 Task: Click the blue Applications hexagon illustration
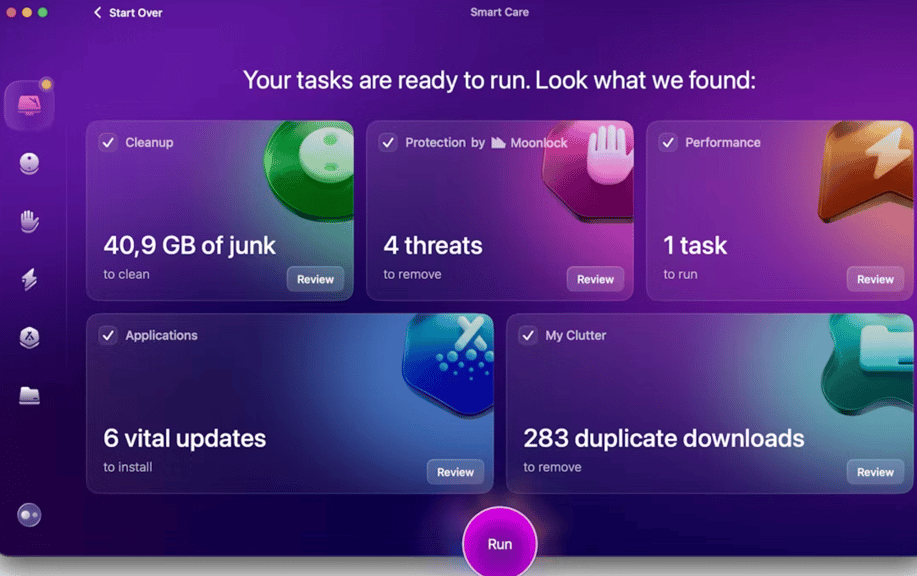(449, 364)
